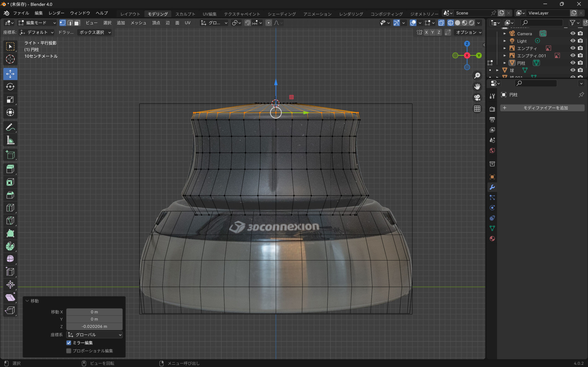
Task: Enable the プロポーショナル編集 checkbox
Action: pos(69,351)
